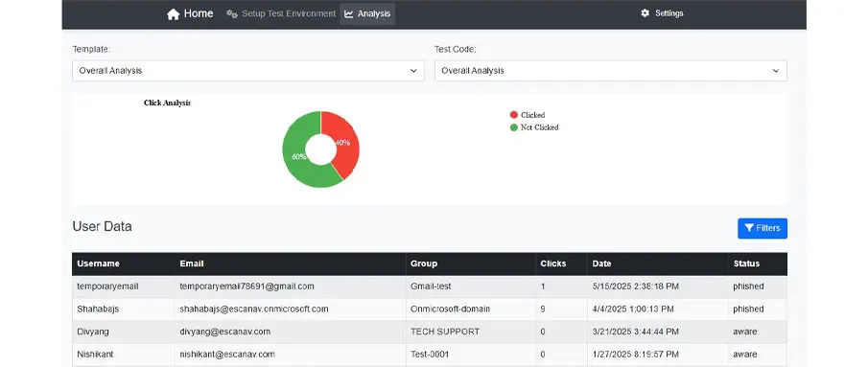Click the Settings gear icon
The height and width of the screenshot is (367, 868).
pos(645,13)
